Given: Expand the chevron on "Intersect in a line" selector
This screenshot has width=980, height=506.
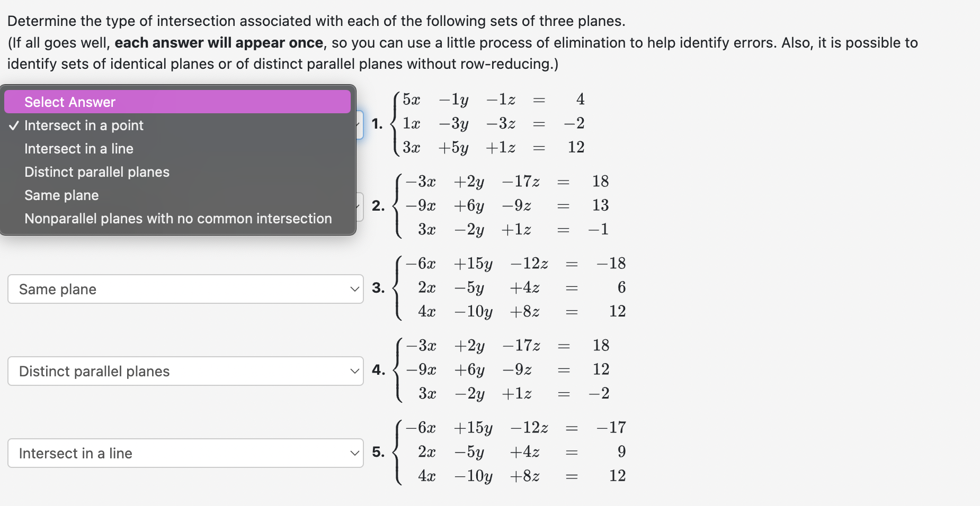Looking at the screenshot, I should point(354,453).
